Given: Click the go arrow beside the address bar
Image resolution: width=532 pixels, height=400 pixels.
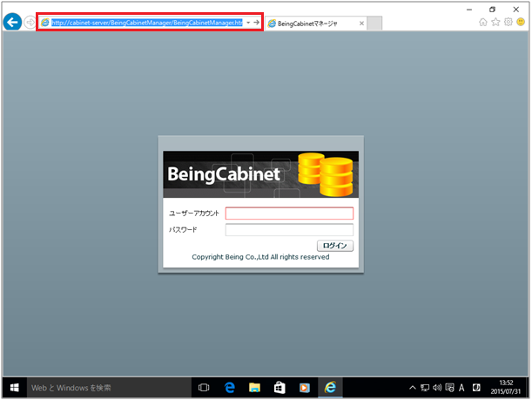Looking at the screenshot, I should tap(257, 23).
